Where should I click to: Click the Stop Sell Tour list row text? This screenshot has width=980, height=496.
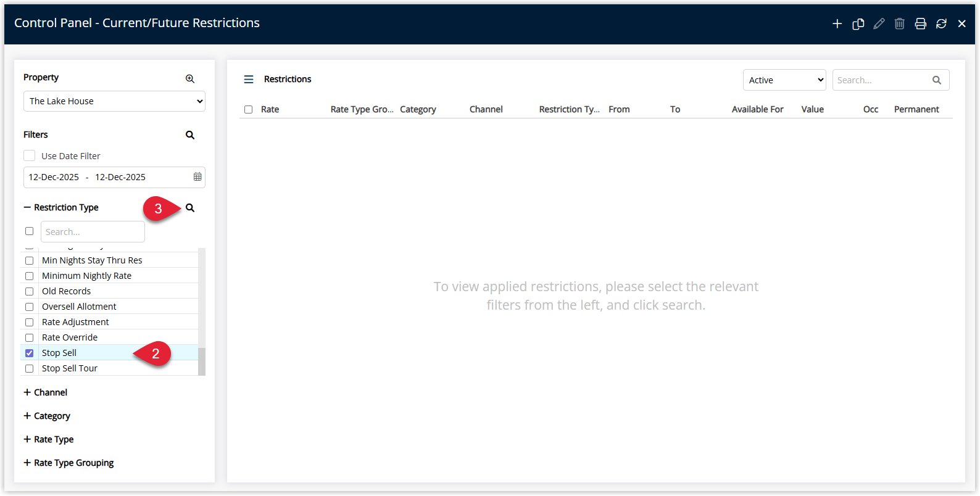(70, 368)
